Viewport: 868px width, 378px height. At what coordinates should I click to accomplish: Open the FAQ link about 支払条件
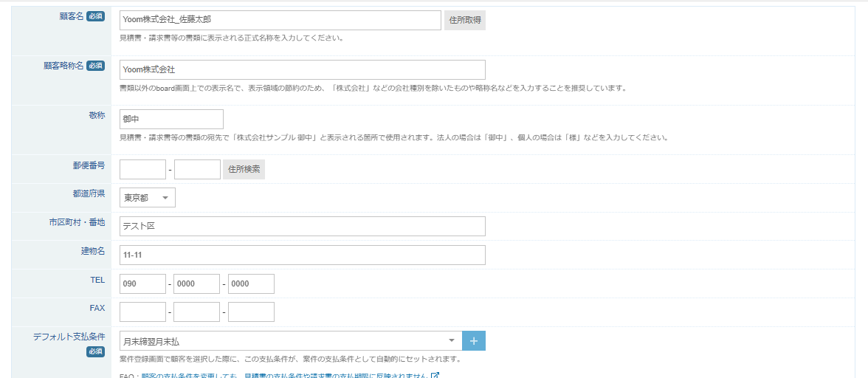[285, 375]
